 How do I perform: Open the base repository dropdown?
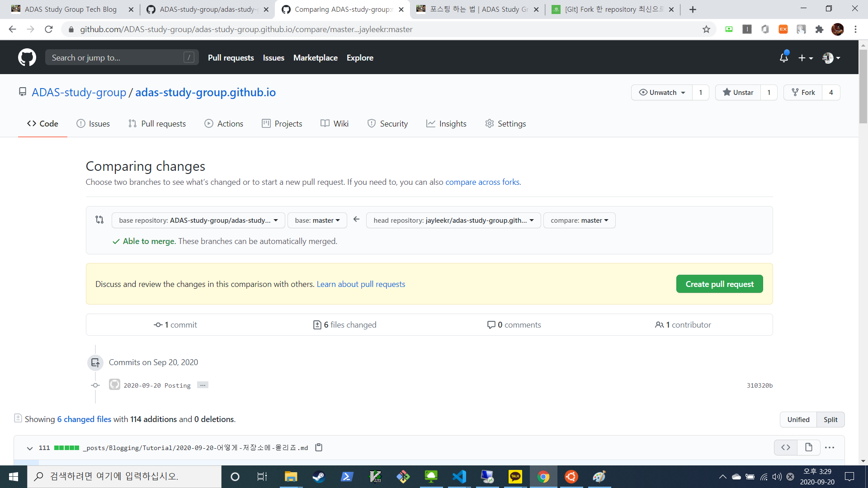(198, 220)
